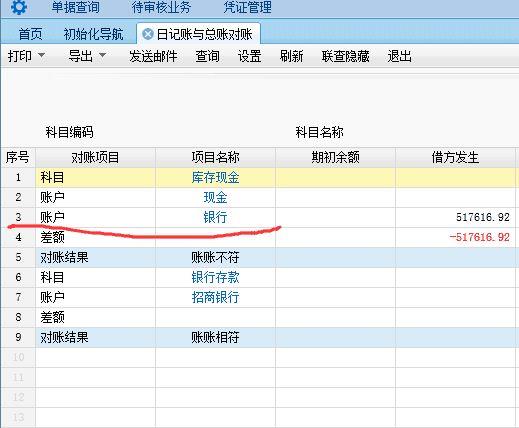This screenshot has height=428, width=519.
Task: Open the 银行 account link
Action: [x=215, y=217]
